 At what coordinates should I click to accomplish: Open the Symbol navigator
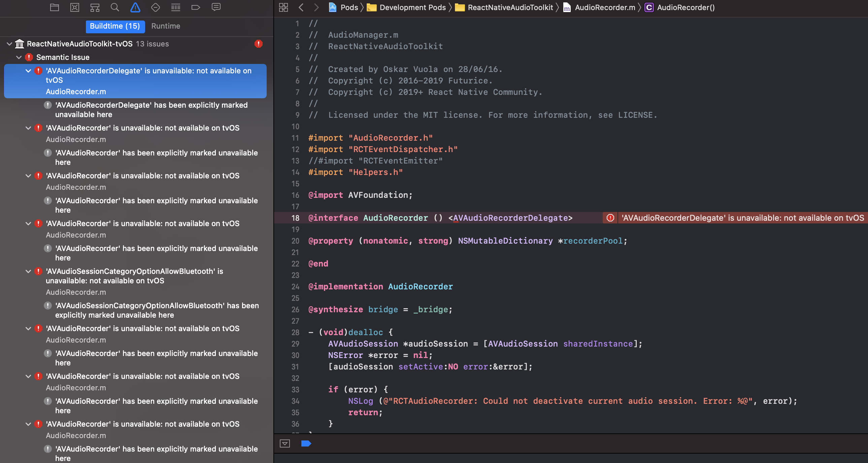coord(95,7)
